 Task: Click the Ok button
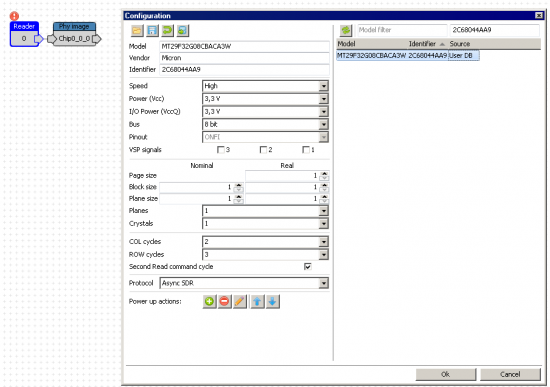click(445, 374)
